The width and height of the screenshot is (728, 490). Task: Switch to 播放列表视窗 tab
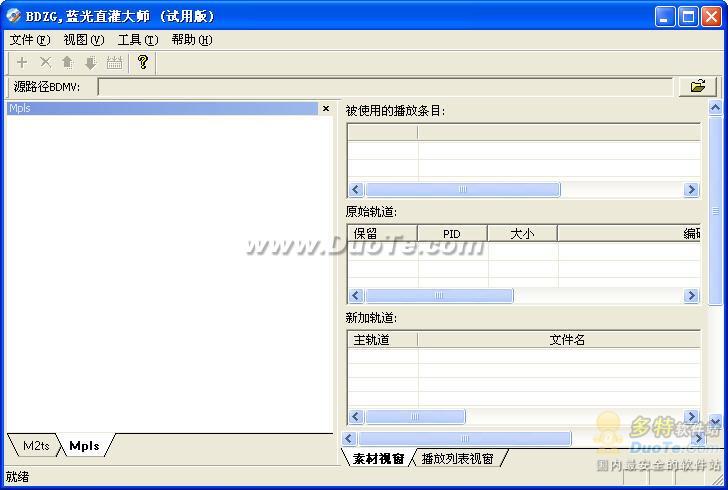coord(457,458)
